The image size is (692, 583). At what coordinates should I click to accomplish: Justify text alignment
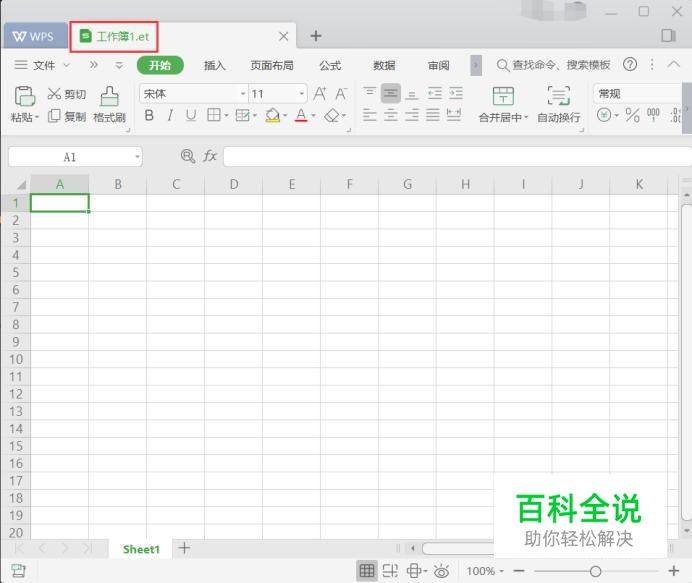433,115
